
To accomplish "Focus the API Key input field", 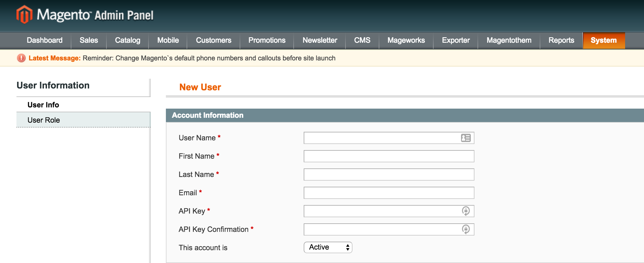I will point(389,211).
